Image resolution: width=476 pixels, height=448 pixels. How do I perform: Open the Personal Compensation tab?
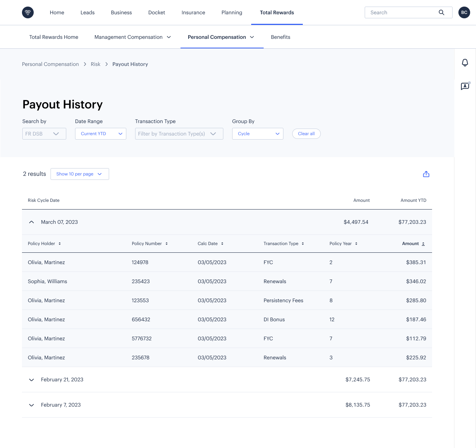coord(221,37)
